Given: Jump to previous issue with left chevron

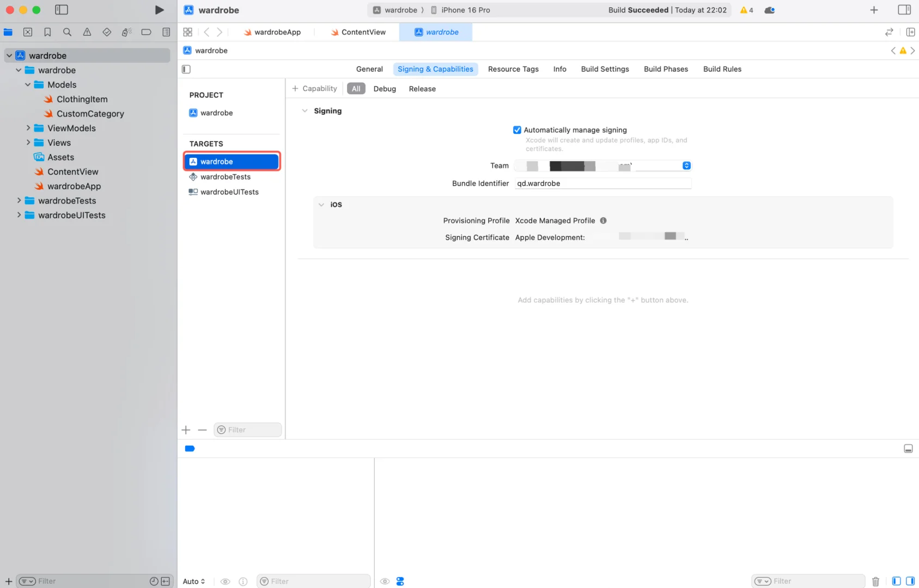Looking at the screenshot, I should pos(893,51).
